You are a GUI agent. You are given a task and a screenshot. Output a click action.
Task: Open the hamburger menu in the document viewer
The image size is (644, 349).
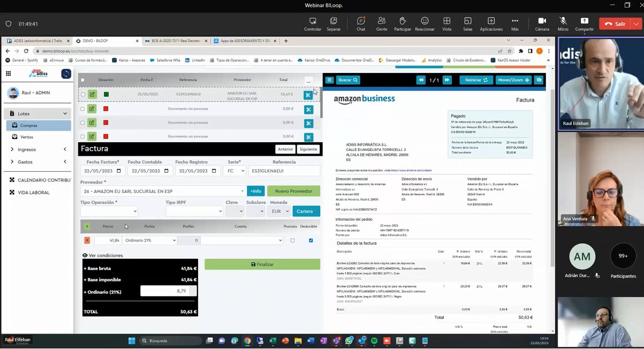coord(330,80)
